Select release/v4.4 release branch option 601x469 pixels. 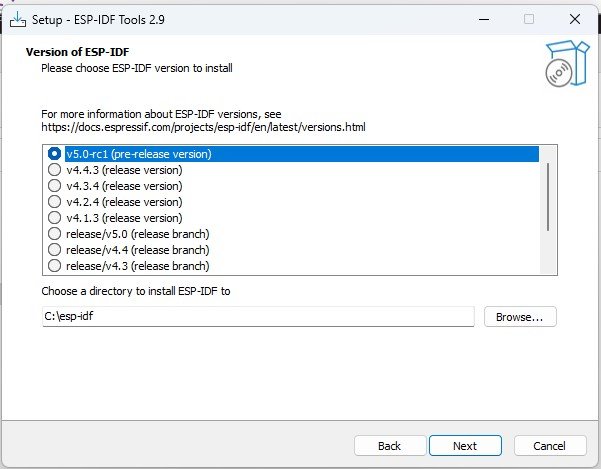[54, 250]
